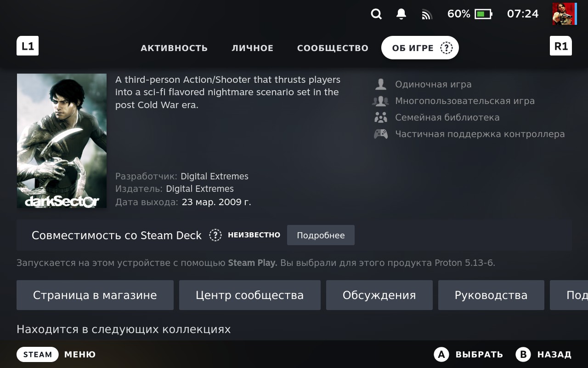Click the single-player person icon

point(380,84)
